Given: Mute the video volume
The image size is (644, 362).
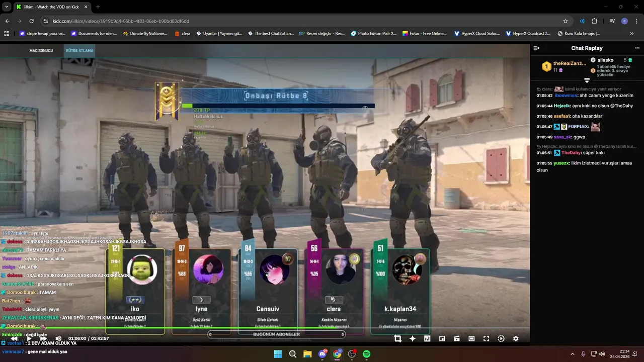Looking at the screenshot, I should click(58, 338).
